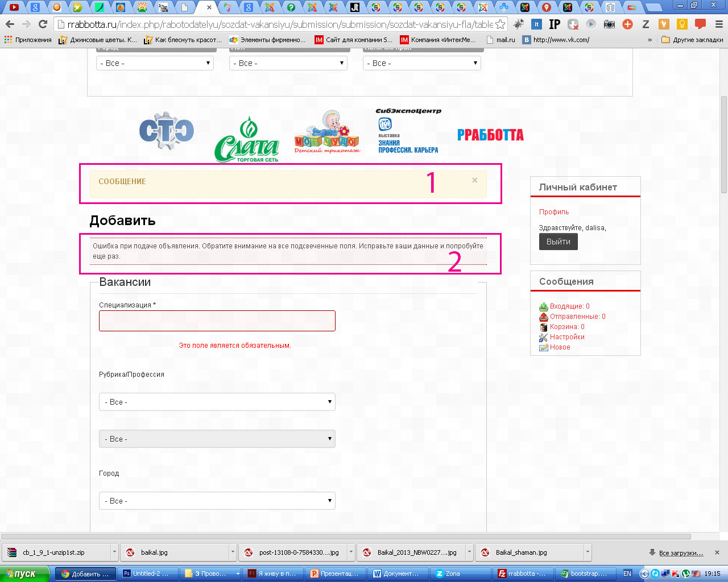Click the camera extension icon
The image size is (728, 582).
coord(609,24)
